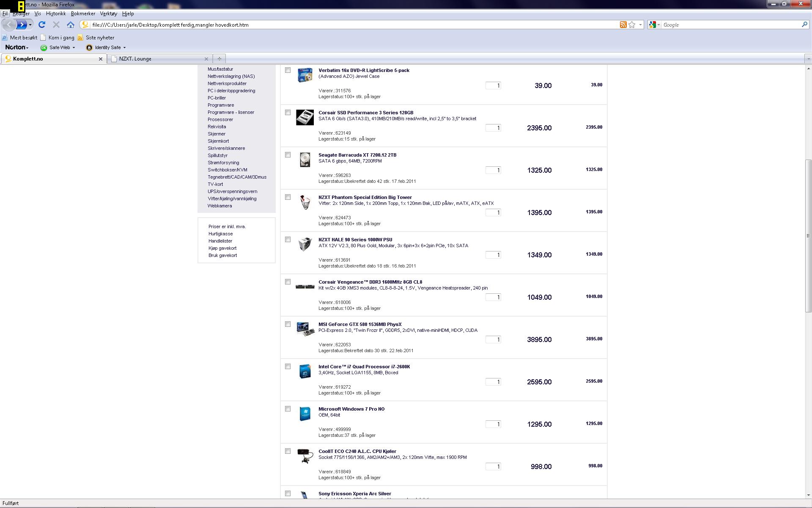Screen dimensions: 812x508
Task: Click the browser Forward arrow button
Action: [x=22, y=25]
